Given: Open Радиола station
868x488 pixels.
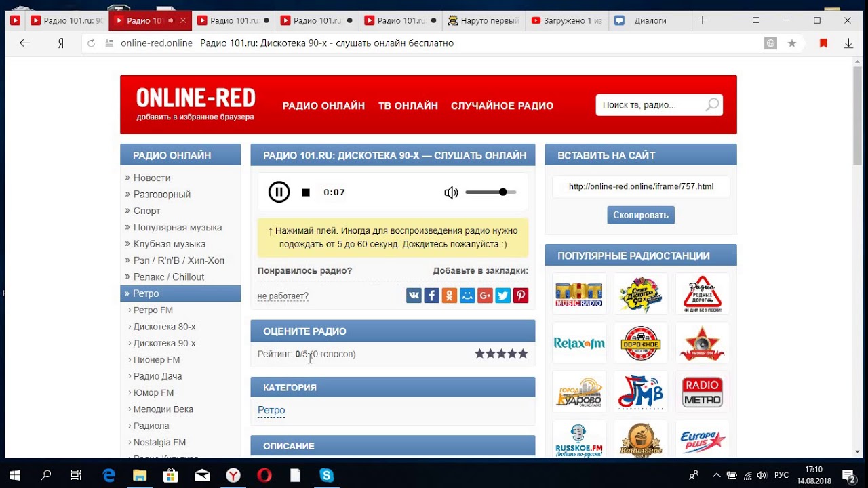Looking at the screenshot, I should point(151,426).
